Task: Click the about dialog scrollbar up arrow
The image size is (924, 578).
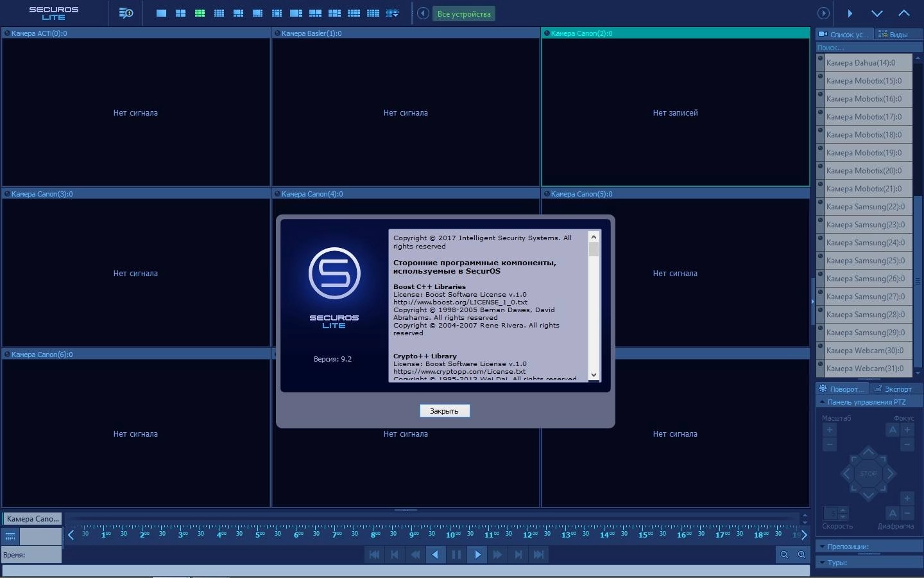Action: pos(594,236)
